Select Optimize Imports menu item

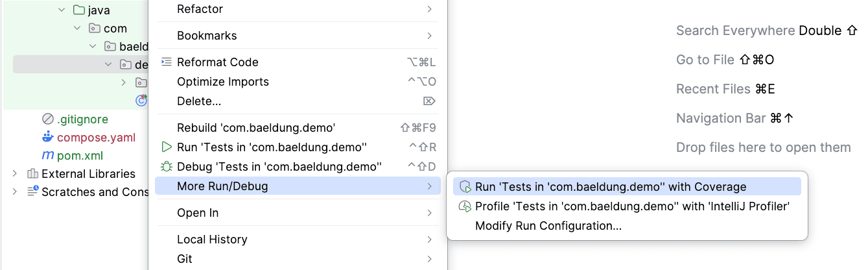[222, 82]
